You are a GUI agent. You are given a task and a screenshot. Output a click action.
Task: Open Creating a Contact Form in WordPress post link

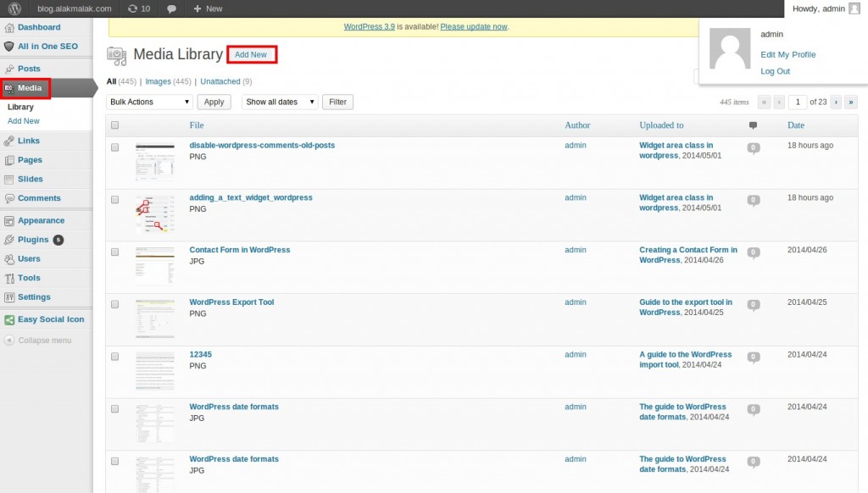tap(688, 255)
